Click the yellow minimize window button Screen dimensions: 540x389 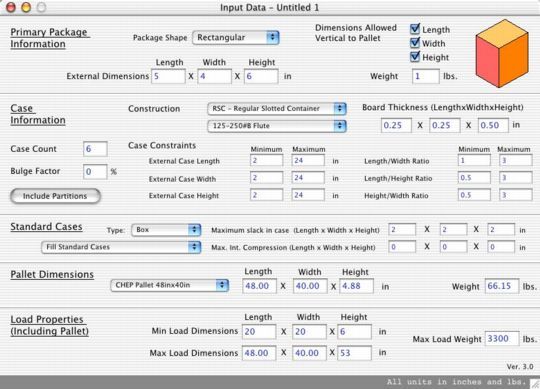pyautogui.click(x=26, y=7)
